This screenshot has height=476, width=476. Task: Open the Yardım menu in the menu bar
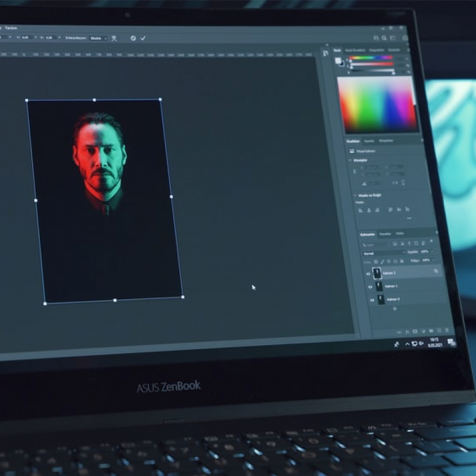tap(12, 28)
